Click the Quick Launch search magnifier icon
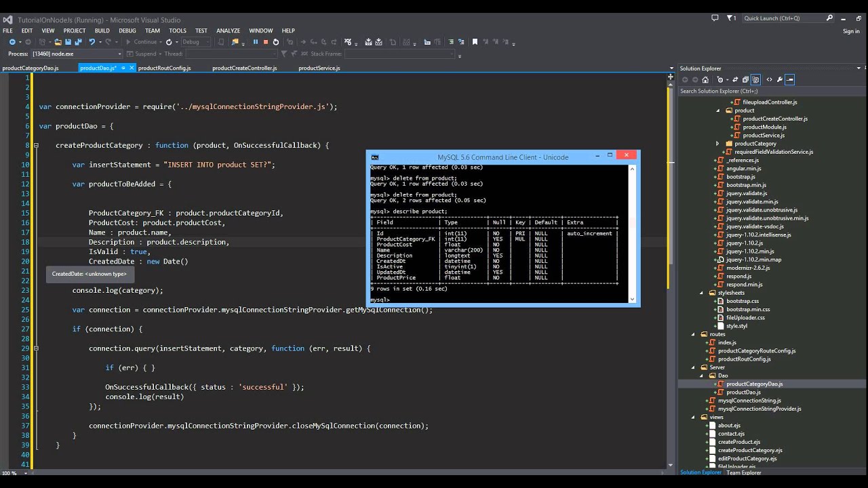 (829, 18)
